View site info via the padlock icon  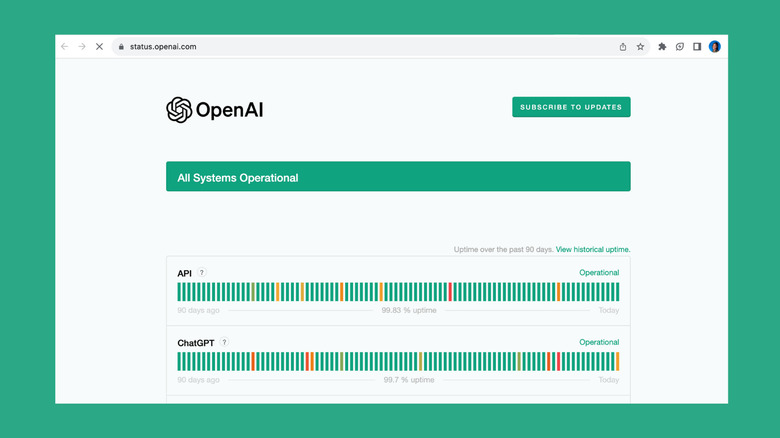coord(120,46)
